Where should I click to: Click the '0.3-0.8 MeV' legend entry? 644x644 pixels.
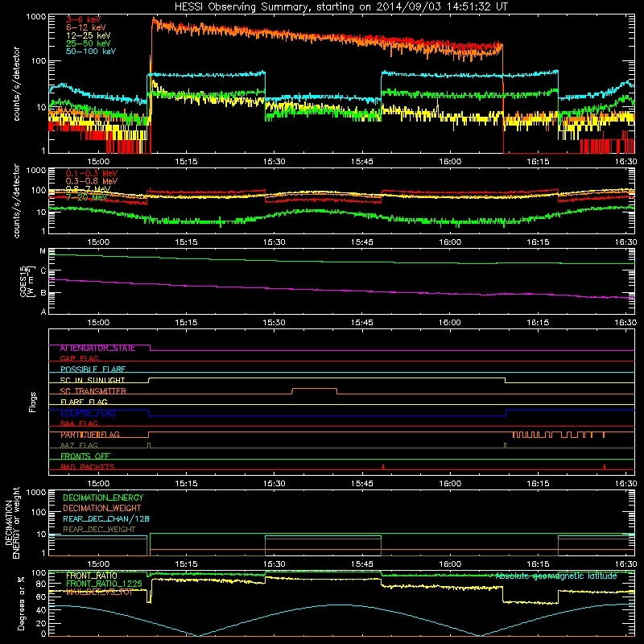[x=92, y=181]
